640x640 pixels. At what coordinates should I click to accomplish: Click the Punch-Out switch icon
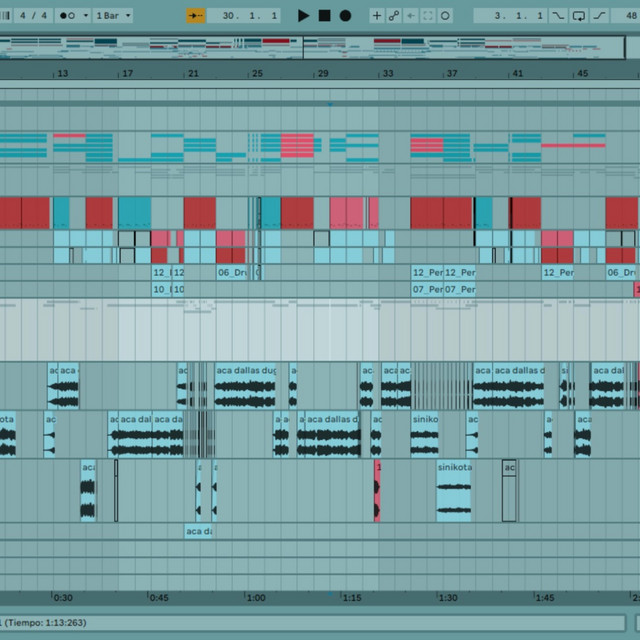pyautogui.click(x=601, y=16)
